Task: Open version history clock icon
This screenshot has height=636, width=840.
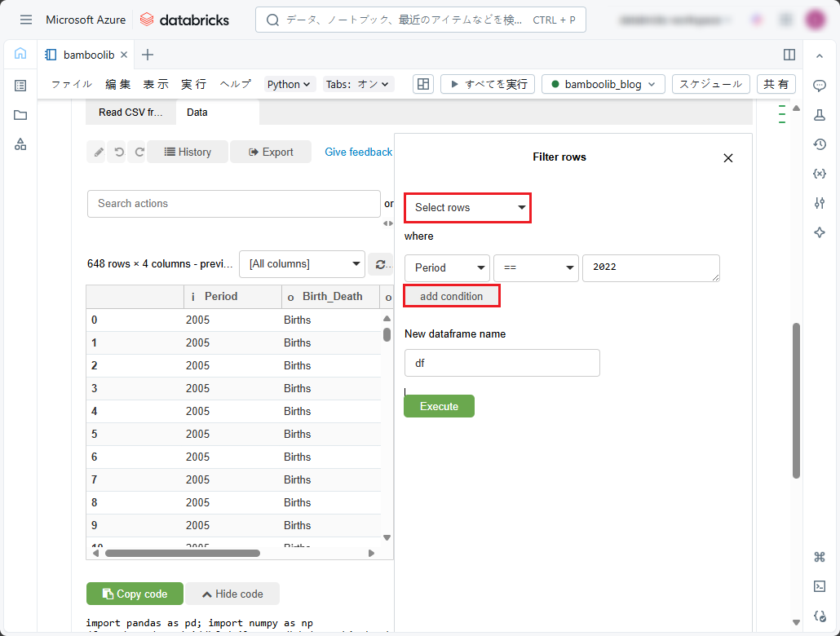Action: point(820,144)
